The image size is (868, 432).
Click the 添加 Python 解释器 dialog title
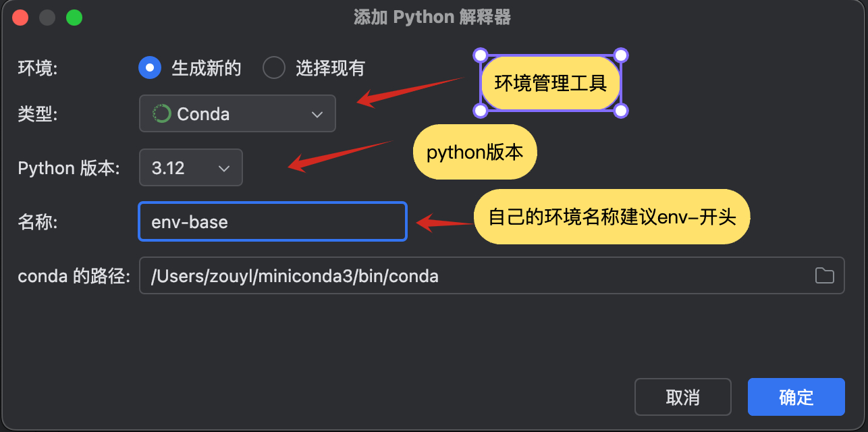[x=433, y=17]
